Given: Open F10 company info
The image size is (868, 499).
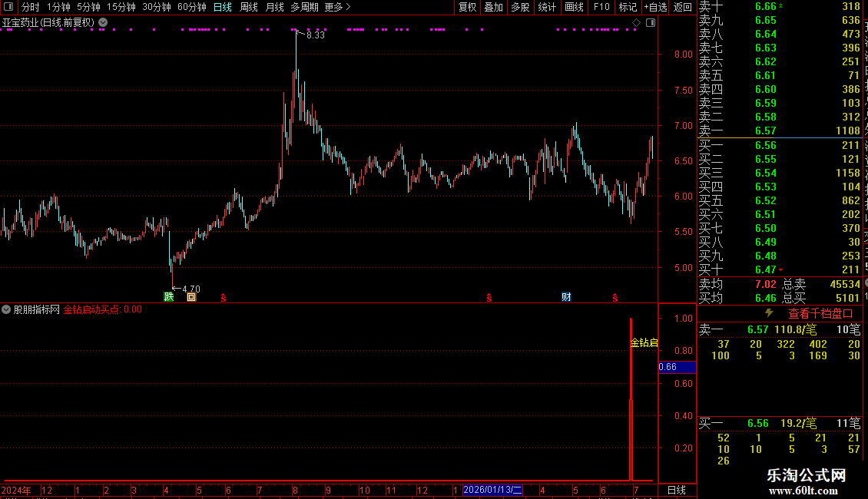Looking at the screenshot, I should tap(601, 7).
